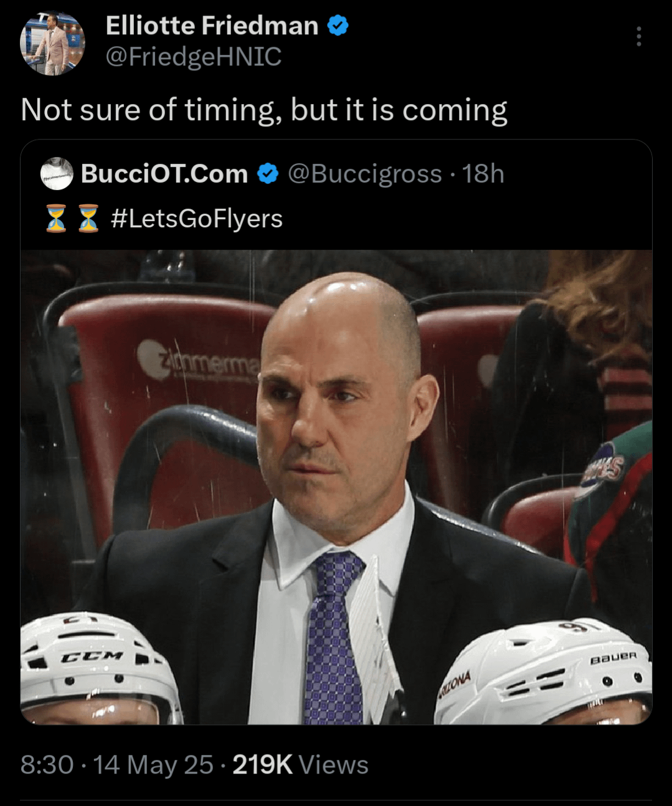Click the 14 May 25 date
Screen dimensions: 672x806
click(x=153, y=765)
